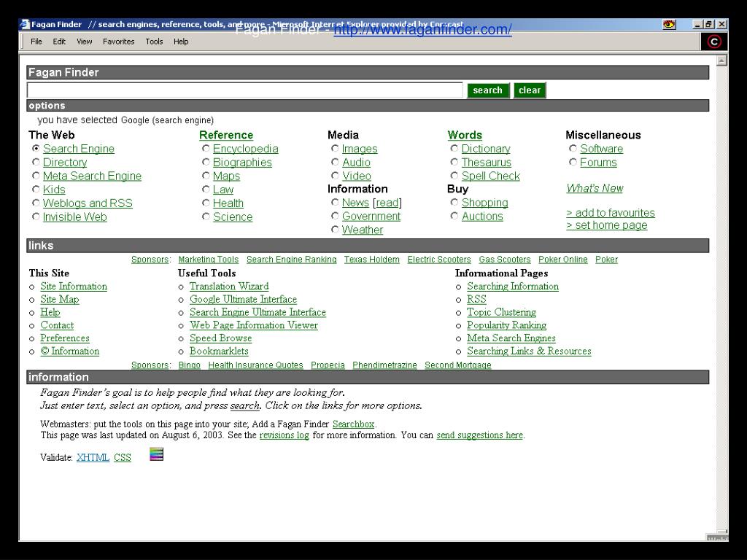Open the Site Information link
The image size is (747, 560).
click(74, 286)
